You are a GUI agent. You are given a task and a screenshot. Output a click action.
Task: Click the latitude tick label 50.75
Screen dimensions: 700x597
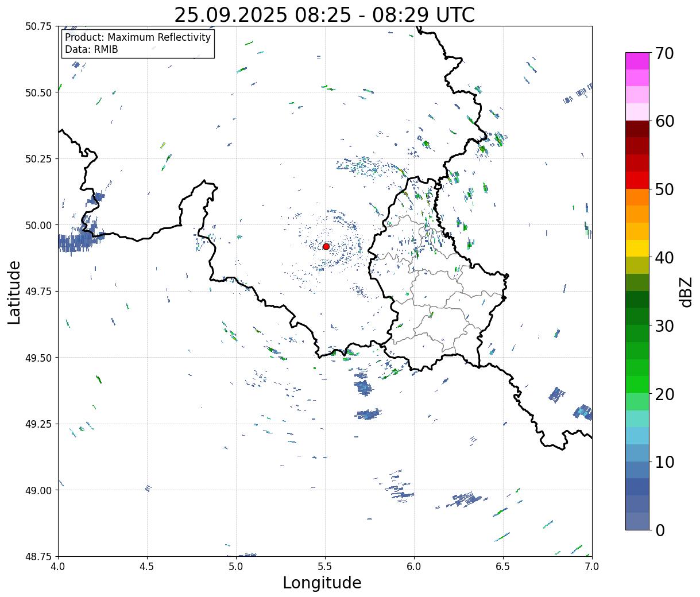tap(39, 26)
